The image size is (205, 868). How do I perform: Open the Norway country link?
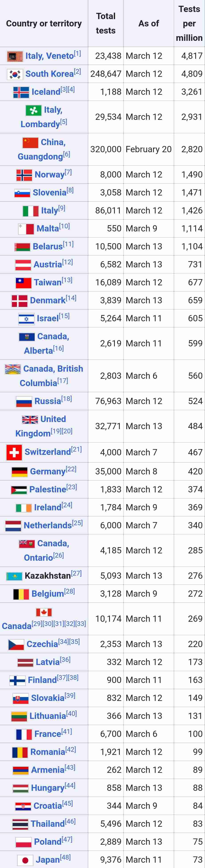point(49,175)
